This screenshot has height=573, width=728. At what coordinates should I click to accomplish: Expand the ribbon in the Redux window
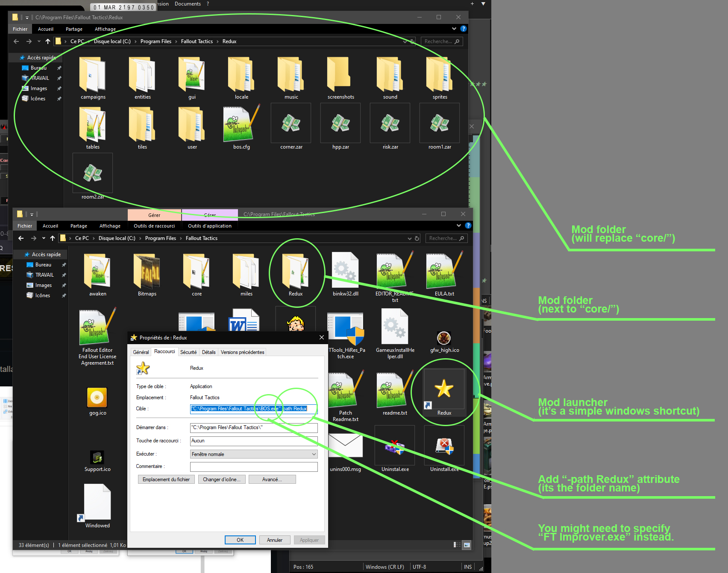[x=454, y=29]
